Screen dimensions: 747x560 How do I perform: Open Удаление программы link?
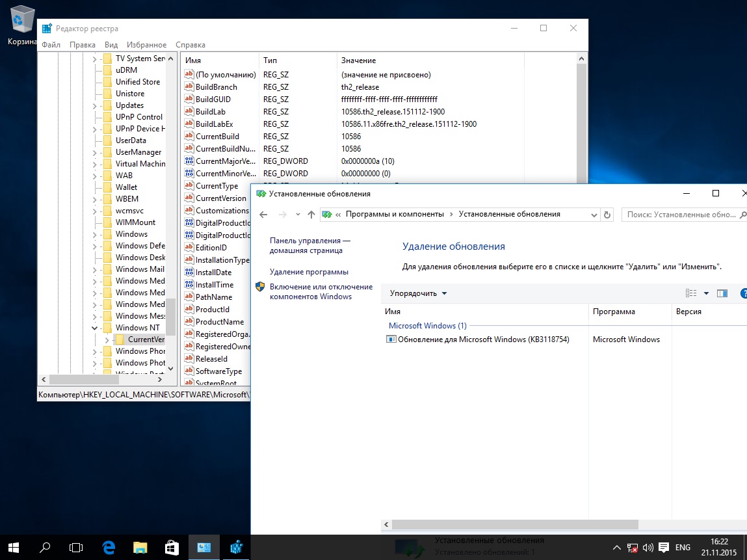click(309, 272)
